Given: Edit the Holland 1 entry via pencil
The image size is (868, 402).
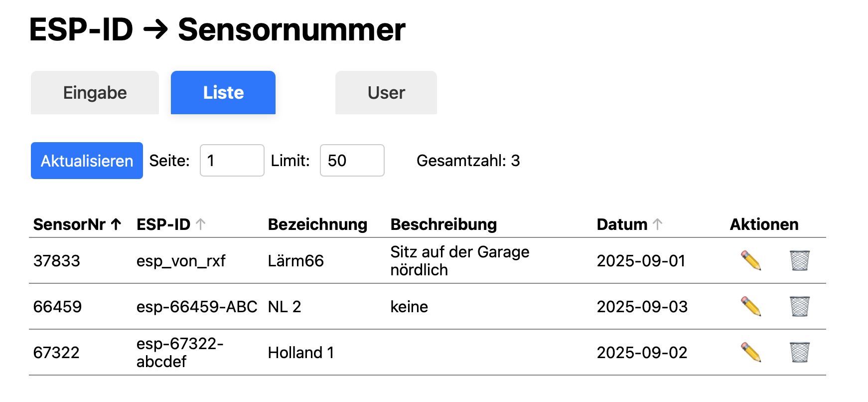Looking at the screenshot, I should 751,352.
